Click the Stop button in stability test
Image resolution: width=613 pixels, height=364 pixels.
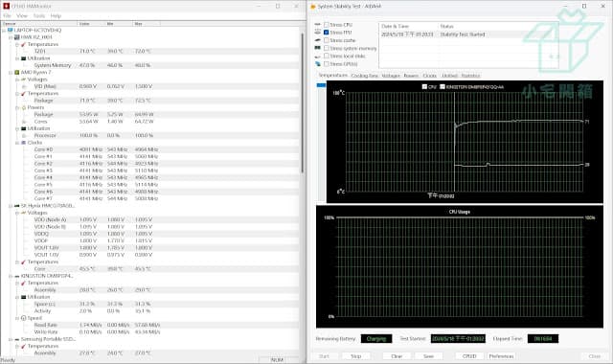(x=355, y=356)
